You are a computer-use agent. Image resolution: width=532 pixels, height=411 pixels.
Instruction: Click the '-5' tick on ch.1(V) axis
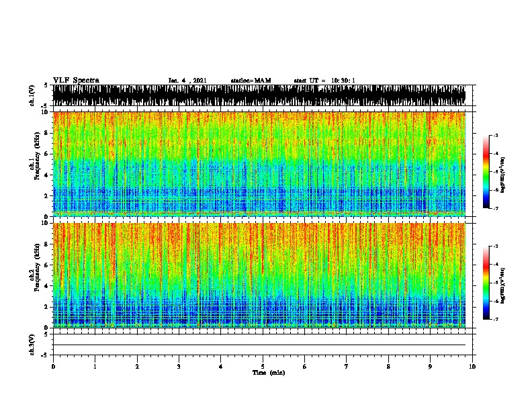(x=45, y=106)
